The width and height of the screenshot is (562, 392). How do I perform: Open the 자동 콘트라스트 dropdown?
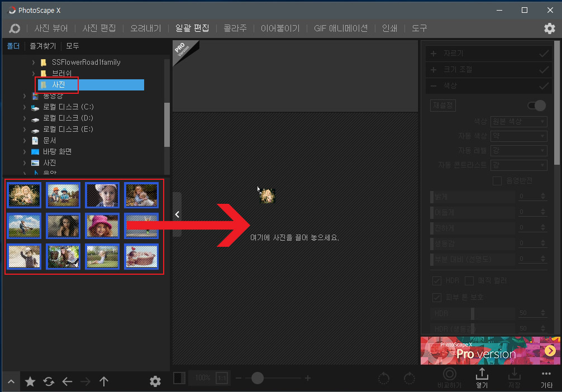(x=518, y=165)
